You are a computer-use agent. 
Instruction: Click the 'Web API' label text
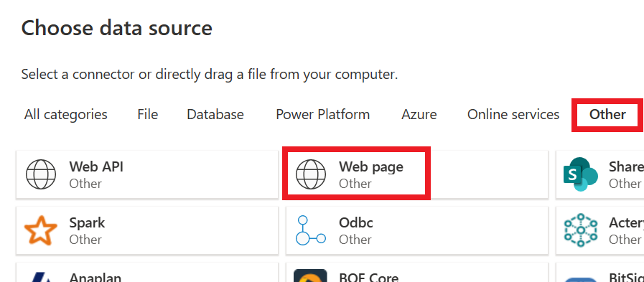point(96,166)
